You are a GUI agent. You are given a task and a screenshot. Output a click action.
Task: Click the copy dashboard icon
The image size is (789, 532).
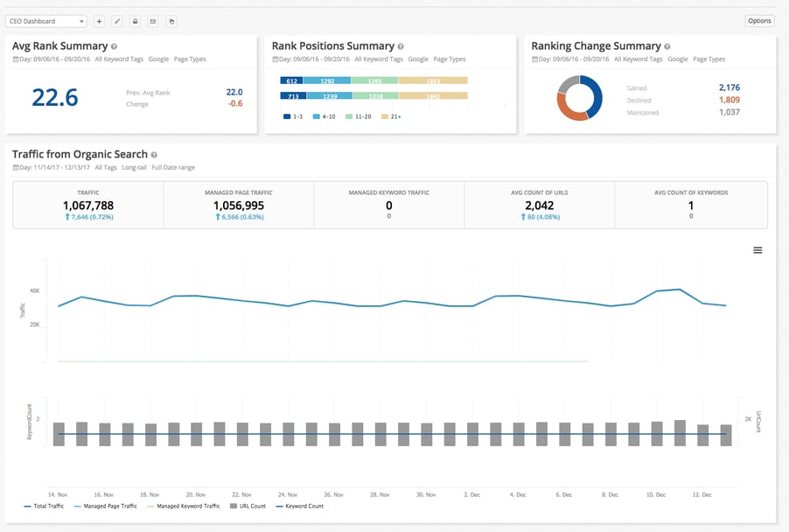171,21
